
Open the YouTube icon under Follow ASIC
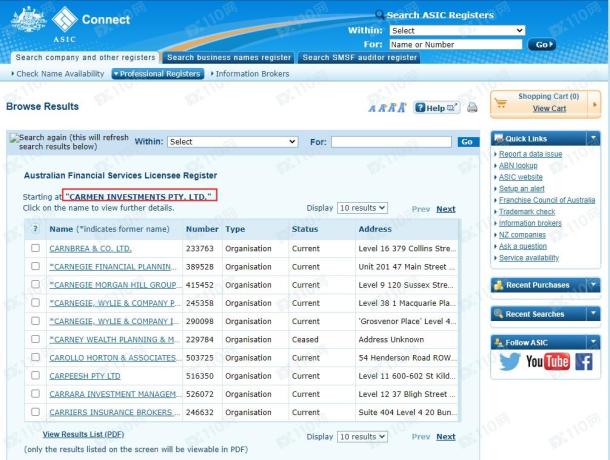(x=548, y=362)
